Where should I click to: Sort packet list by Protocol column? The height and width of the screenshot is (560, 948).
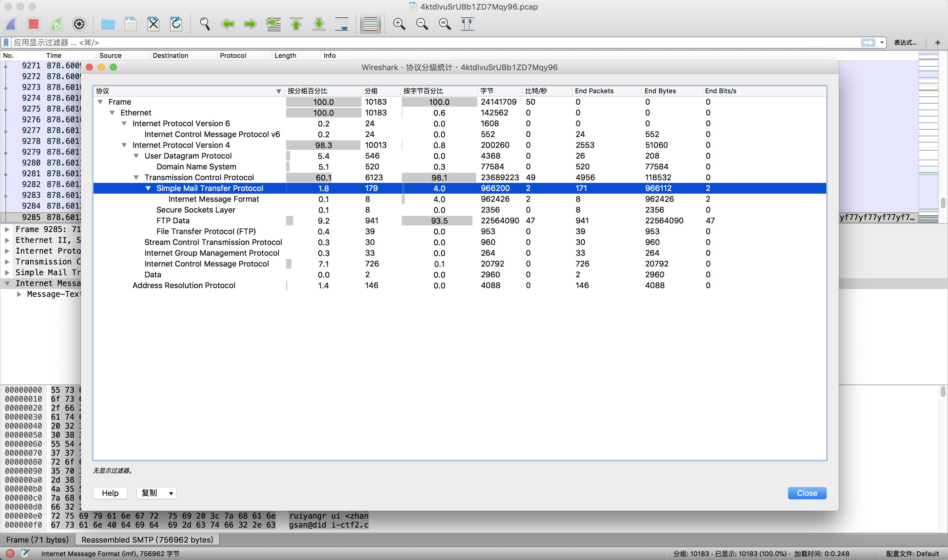[x=244, y=55]
